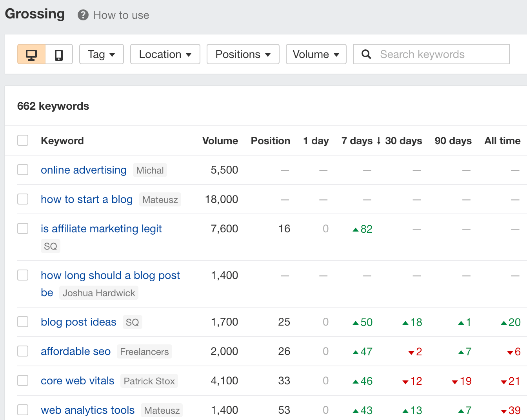The height and width of the screenshot is (420, 527).
Task: Click the red down-arrow beside core web vitals
Action: click(x=406, y=381)
